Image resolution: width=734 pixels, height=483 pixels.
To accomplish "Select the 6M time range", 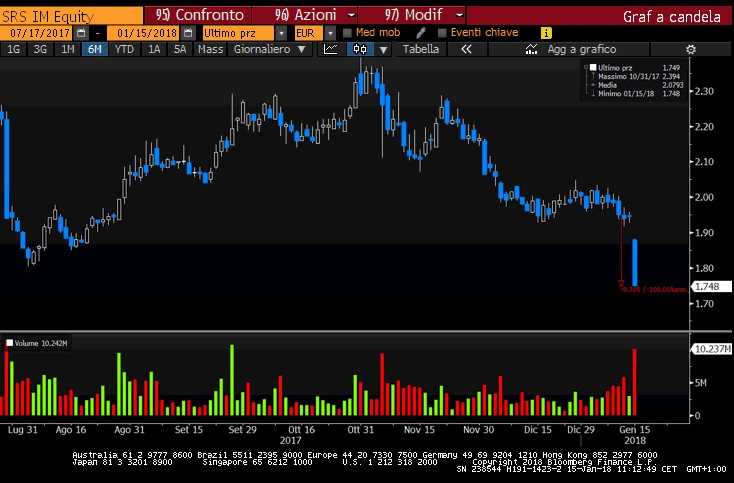I will (95, 49).
